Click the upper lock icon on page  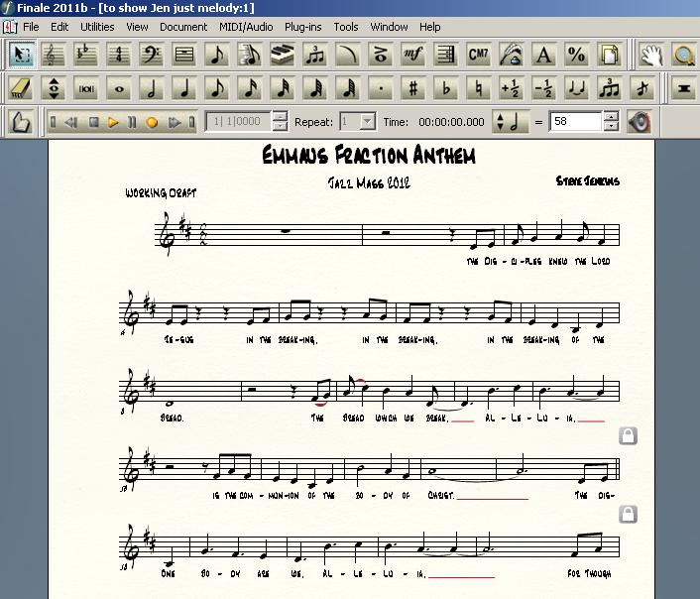[x=629, y=435]
